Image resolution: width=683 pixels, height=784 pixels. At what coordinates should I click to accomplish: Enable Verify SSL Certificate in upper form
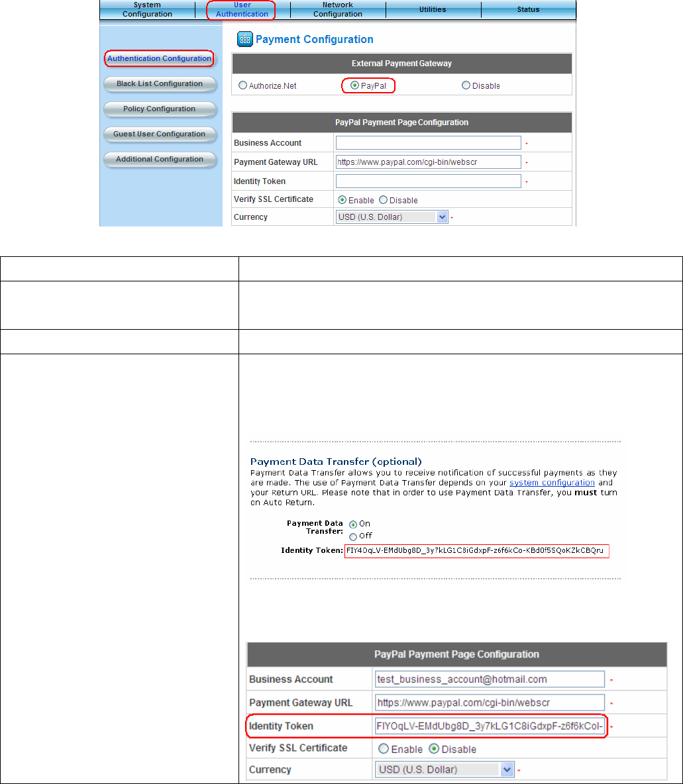tap(342, 200)
